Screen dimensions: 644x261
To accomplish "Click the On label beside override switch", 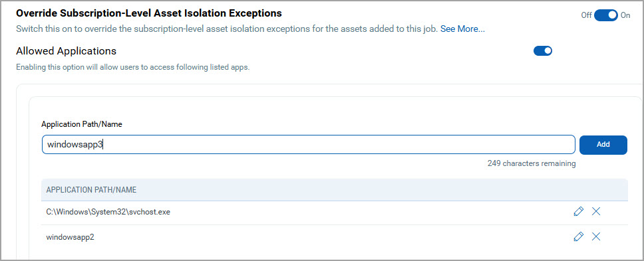I will pyautogui.click(x=625, y=15).
